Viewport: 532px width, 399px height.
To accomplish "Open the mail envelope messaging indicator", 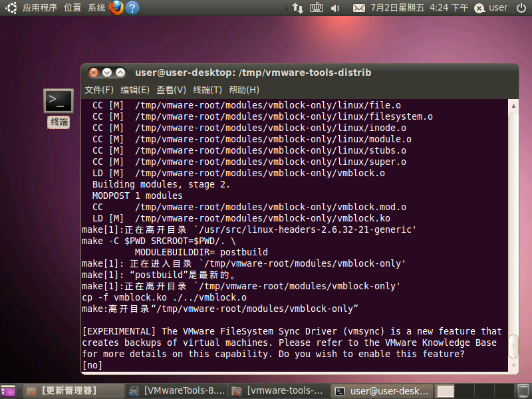I will coord(359,8).
